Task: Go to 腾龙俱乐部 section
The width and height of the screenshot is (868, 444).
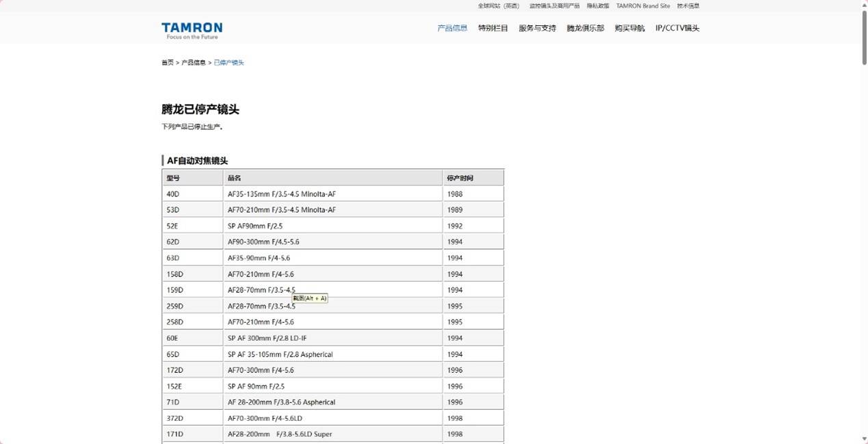Action: pos(585,28)
